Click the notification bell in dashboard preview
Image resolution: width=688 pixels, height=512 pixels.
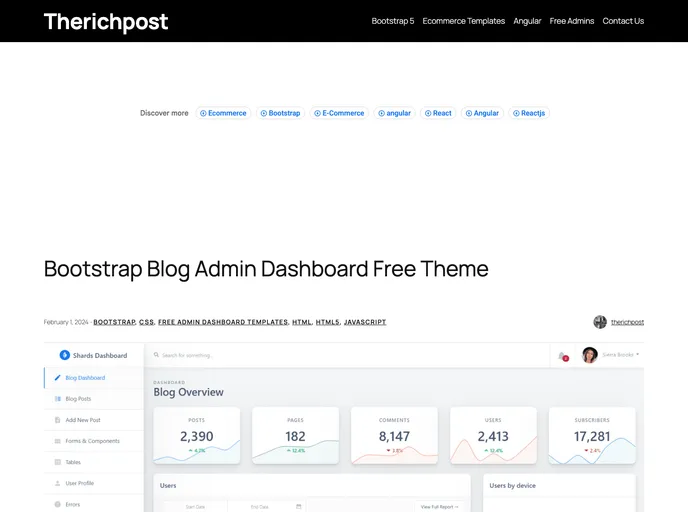(562, 355)
